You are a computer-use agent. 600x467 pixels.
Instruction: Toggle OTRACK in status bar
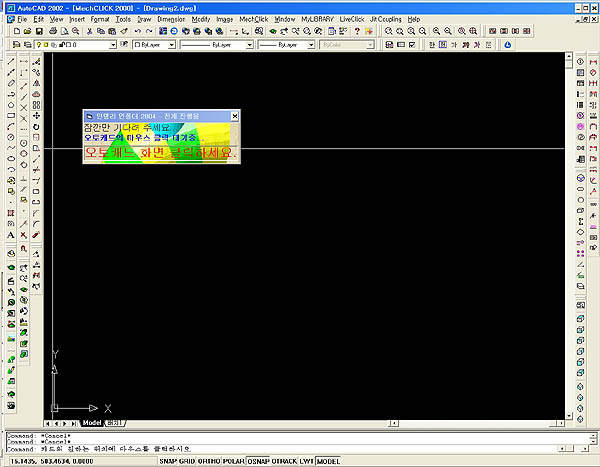point(284,461)
